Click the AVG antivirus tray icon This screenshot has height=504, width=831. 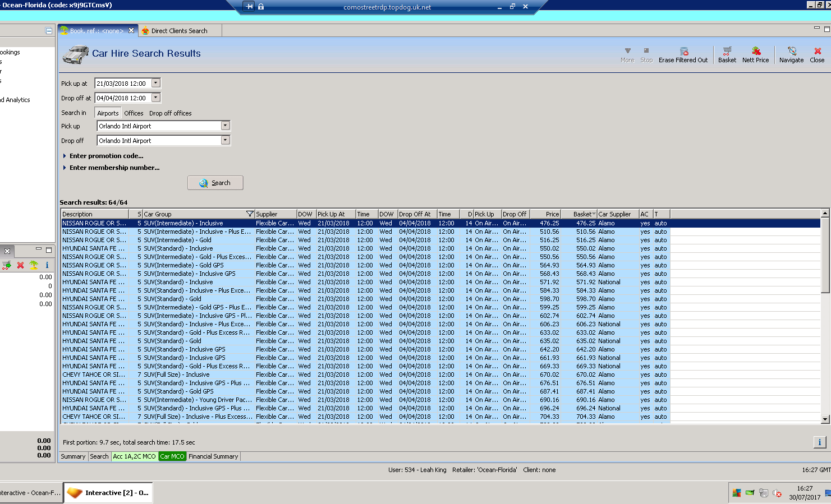tap(736, 493)
